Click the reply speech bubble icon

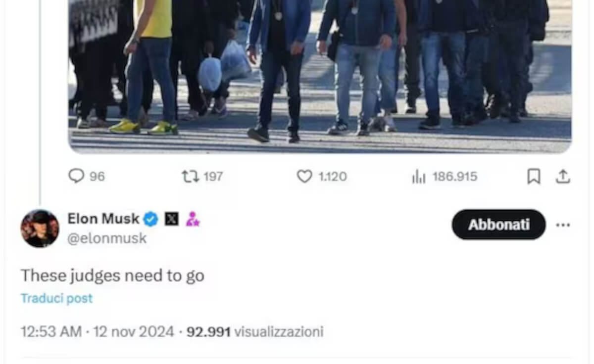76,176
